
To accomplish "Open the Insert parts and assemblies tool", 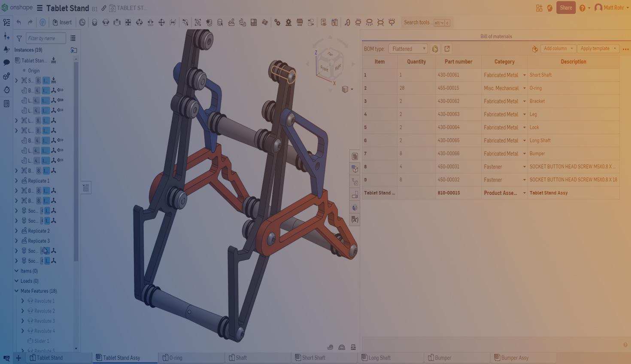I will click(x=62, y=22).
